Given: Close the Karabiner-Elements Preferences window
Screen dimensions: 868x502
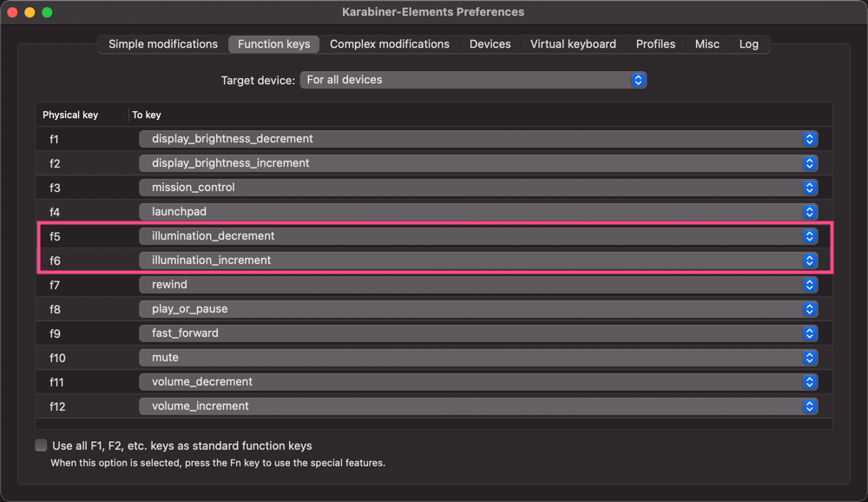Looking at the screenshot, I should tap(12, 12).
